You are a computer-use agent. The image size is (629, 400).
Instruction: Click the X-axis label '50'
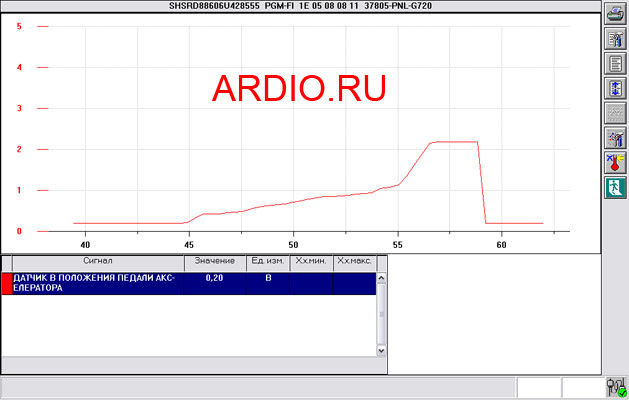click(x=293, y=245)
